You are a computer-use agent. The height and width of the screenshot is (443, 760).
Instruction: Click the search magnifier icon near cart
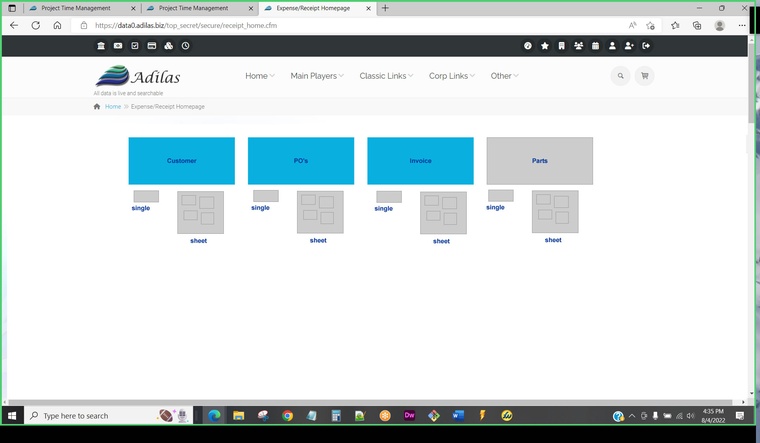[x=620, y=76]
